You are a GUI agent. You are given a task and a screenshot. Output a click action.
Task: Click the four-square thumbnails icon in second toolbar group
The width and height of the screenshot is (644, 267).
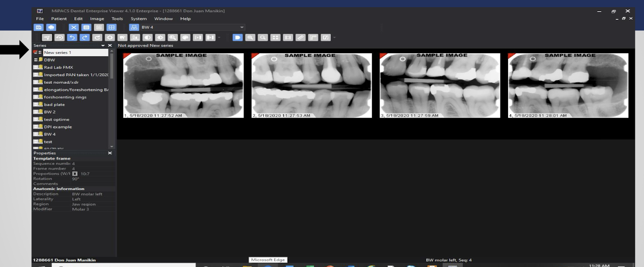tap(276, 37)
